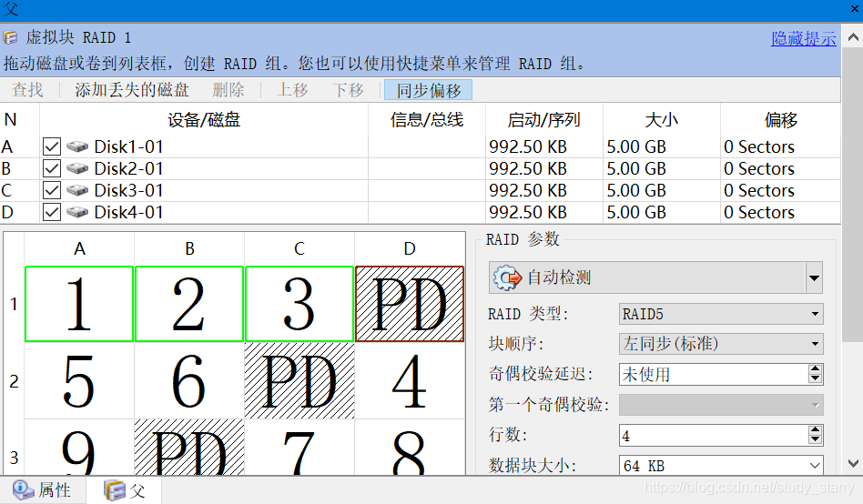Select block 4 in the layout grid
Screen dimensions: 863x504
(410, 381)
